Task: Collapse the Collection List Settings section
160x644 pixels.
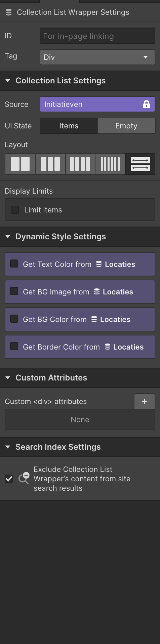Action: tap(8, 81)
